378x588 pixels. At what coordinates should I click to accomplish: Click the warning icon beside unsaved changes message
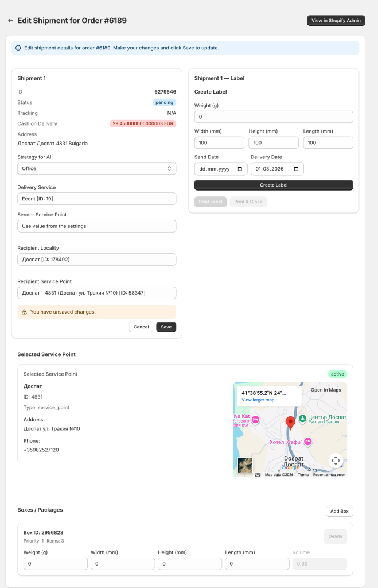point(24,311)
